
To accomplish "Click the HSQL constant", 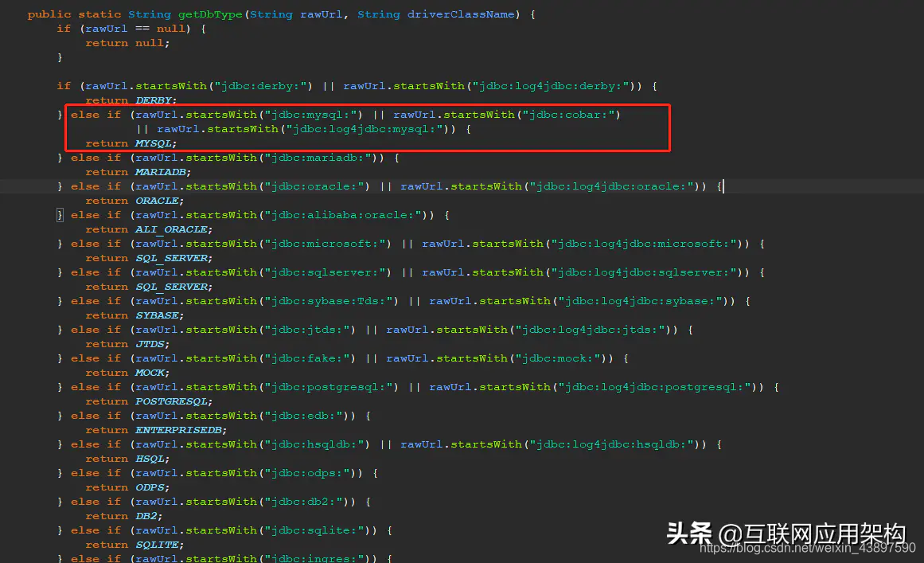I will [x=150, y=459].
